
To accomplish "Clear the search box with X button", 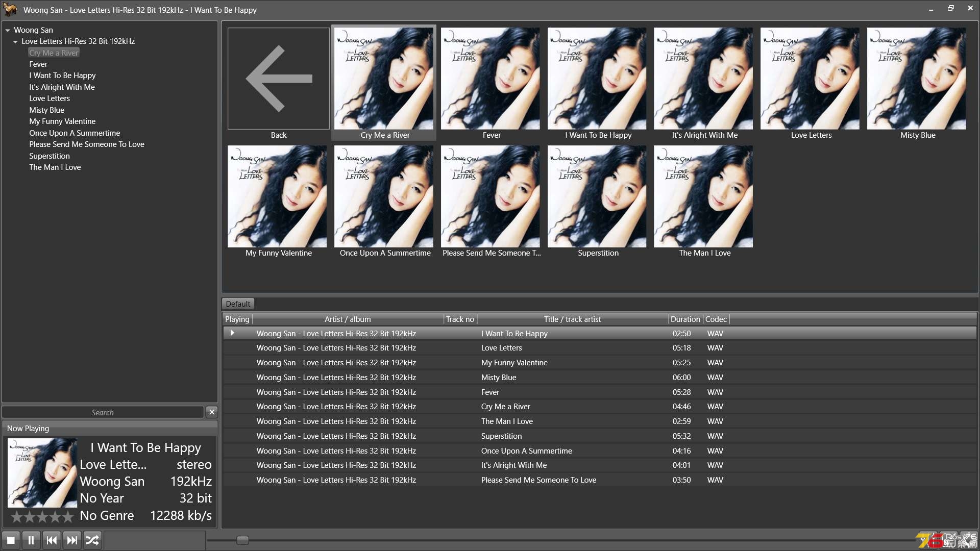I will pos(212,412).
